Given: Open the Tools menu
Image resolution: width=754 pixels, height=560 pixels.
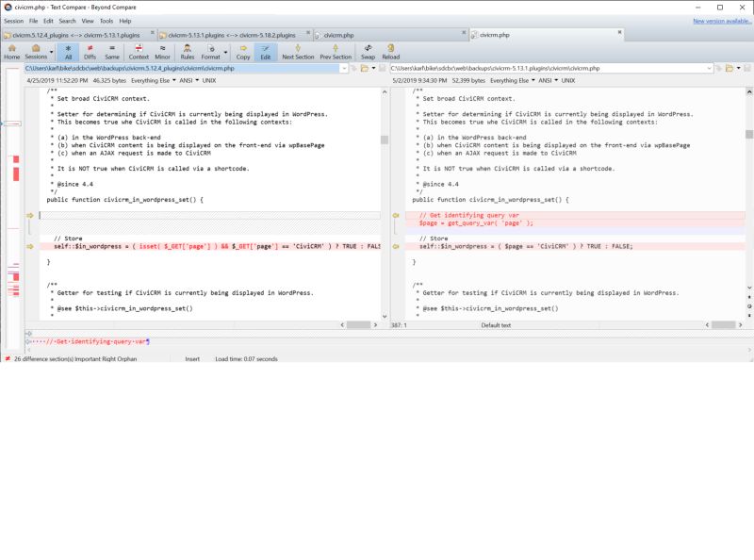Looking at the screenshot, I should [107, 21].
